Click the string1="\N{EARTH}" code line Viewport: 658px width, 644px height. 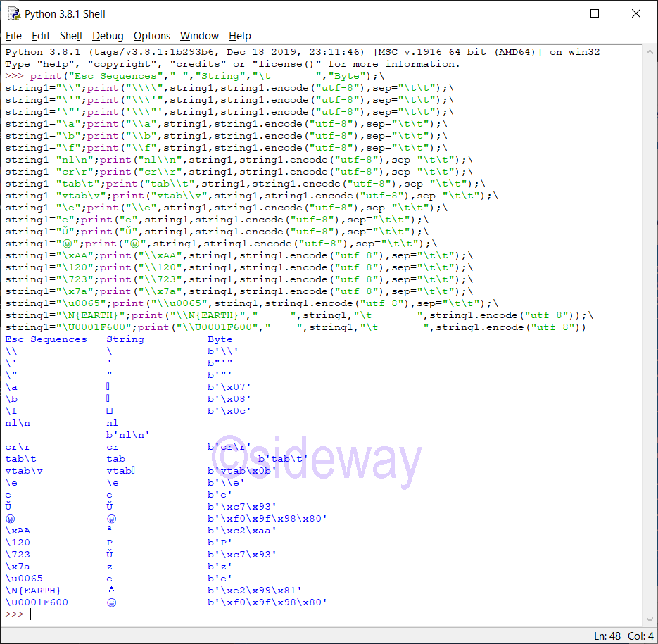[x=300, y=315]
